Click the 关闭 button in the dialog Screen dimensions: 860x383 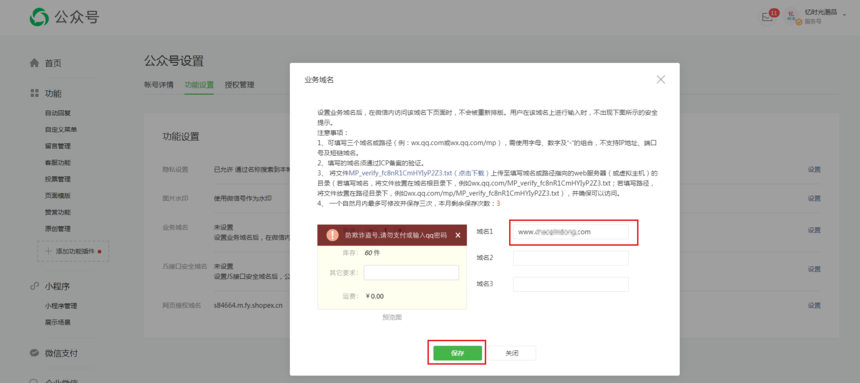(x=512, y=353)
